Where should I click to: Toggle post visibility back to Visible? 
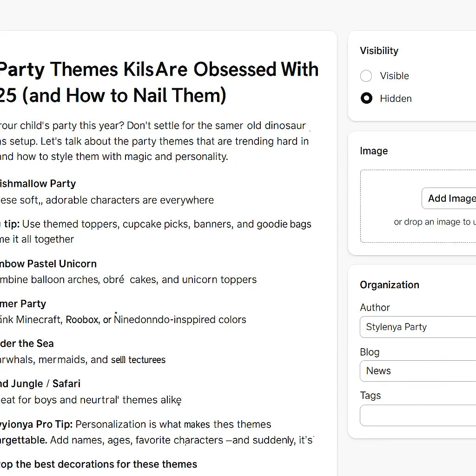[366, 76]
